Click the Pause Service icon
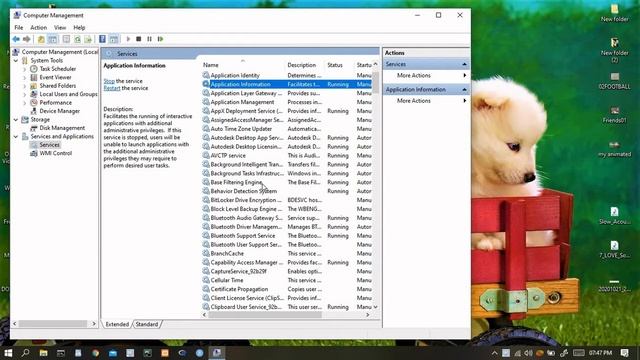Image resolution: width=640 pixels, height=360 pixels. (x=149, y=39)
